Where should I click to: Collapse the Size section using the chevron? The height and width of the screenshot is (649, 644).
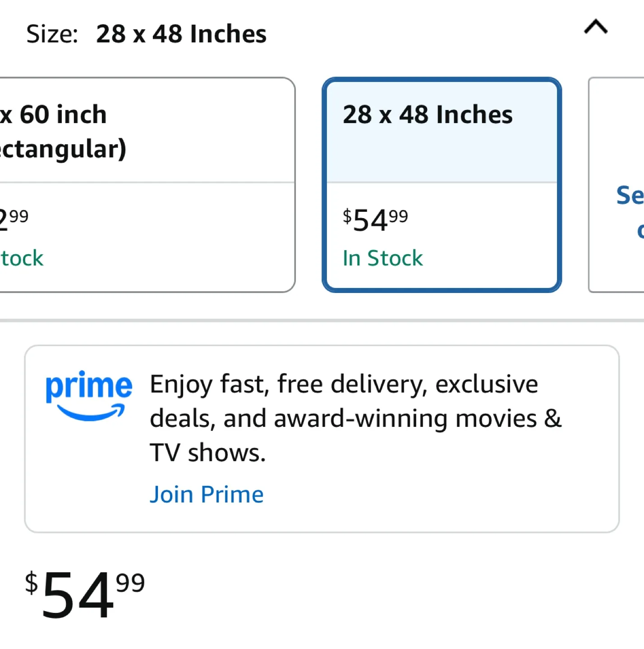coord(596,27)
